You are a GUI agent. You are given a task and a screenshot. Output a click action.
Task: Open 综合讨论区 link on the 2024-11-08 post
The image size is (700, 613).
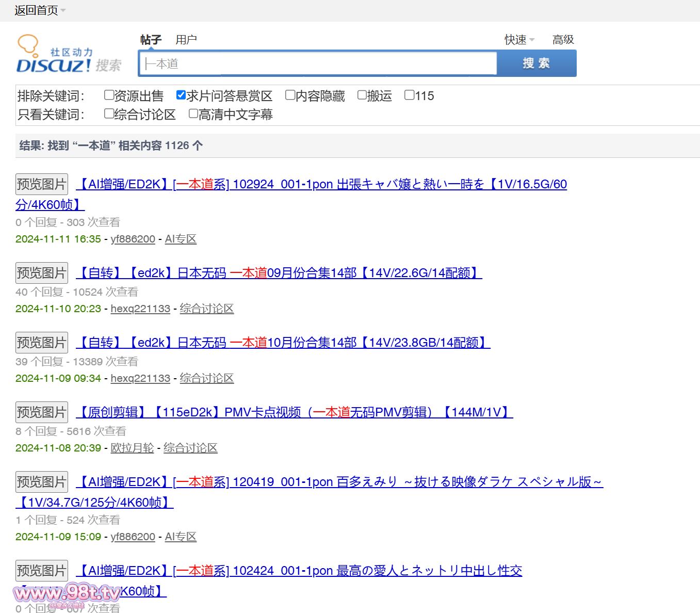[190, 448]
